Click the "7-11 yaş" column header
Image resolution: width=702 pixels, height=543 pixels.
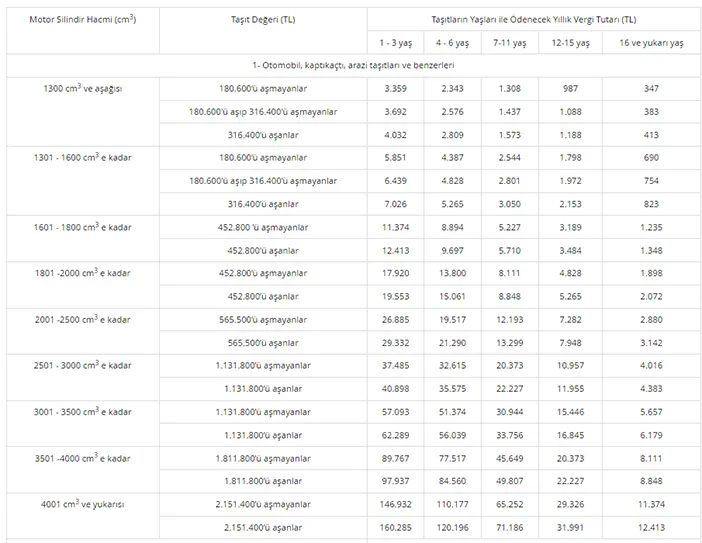click(x=508, y=43)
